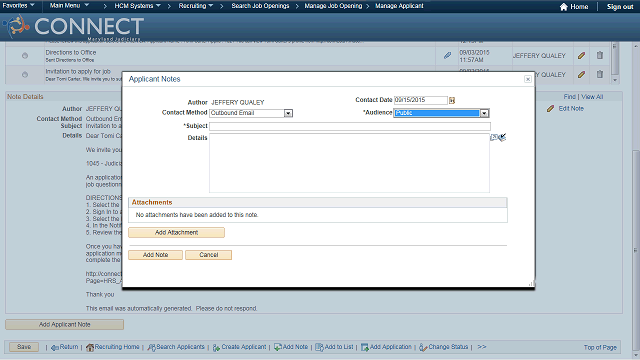This screenshot has height=360, width=640.
Task: Click the Search Applicants icon
Action: (151, 347)
